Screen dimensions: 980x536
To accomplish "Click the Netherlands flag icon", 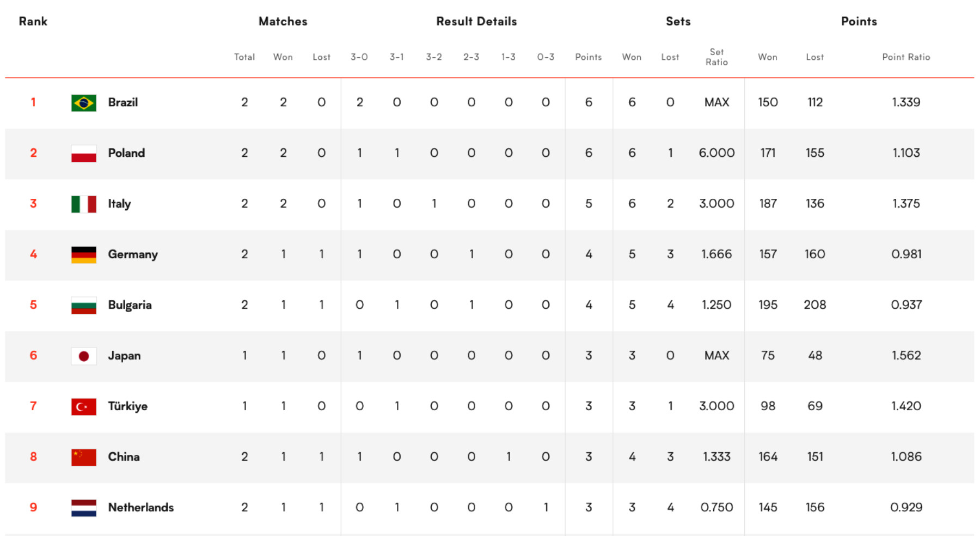I will click(83, 508).
